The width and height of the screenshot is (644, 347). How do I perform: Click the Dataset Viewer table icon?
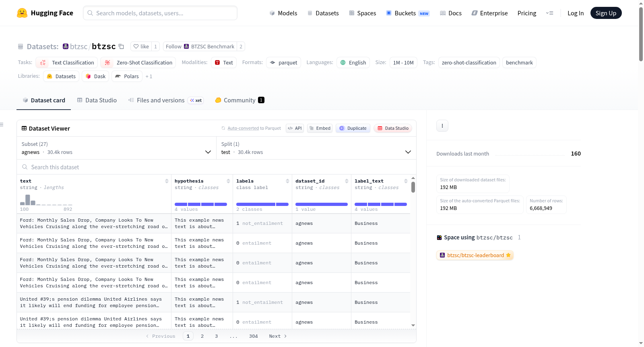(x=24, y=128)
